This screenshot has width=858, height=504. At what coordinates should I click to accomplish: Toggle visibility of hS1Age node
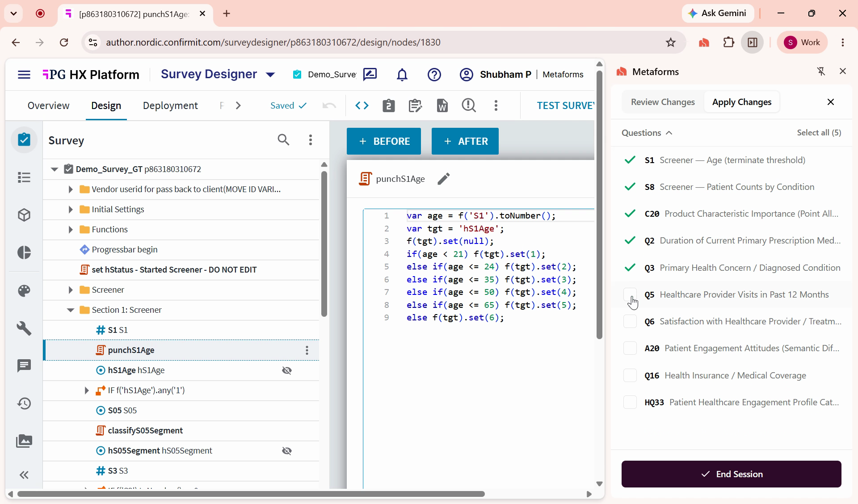coord(287,370)
